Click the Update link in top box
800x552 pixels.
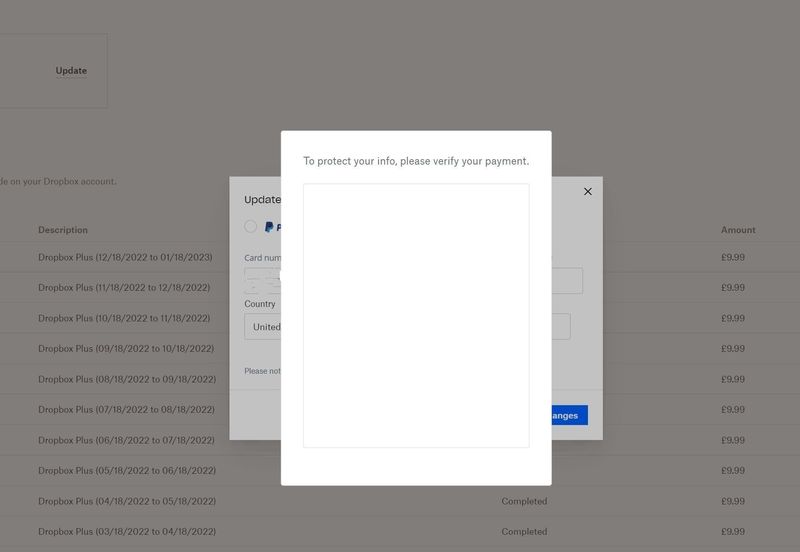click(x=71, y=70)
